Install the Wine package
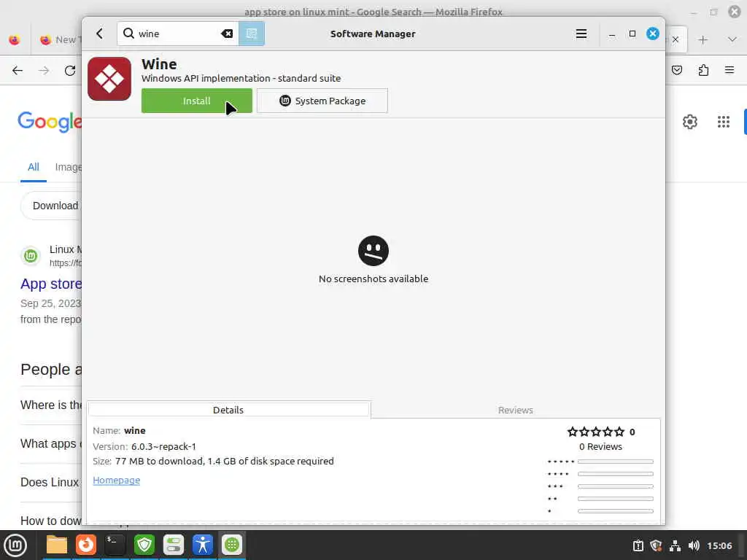The image size is (747, 560). coord(197,101)
